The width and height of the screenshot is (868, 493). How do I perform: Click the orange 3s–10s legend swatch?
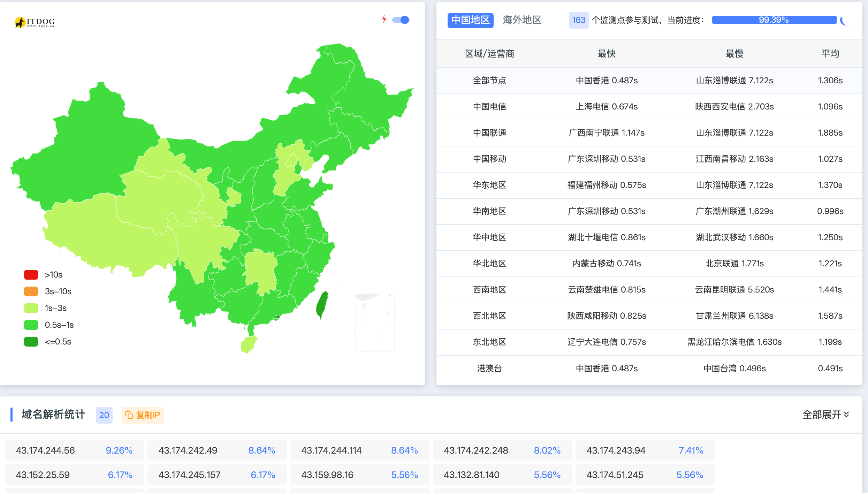coord(31,291)
